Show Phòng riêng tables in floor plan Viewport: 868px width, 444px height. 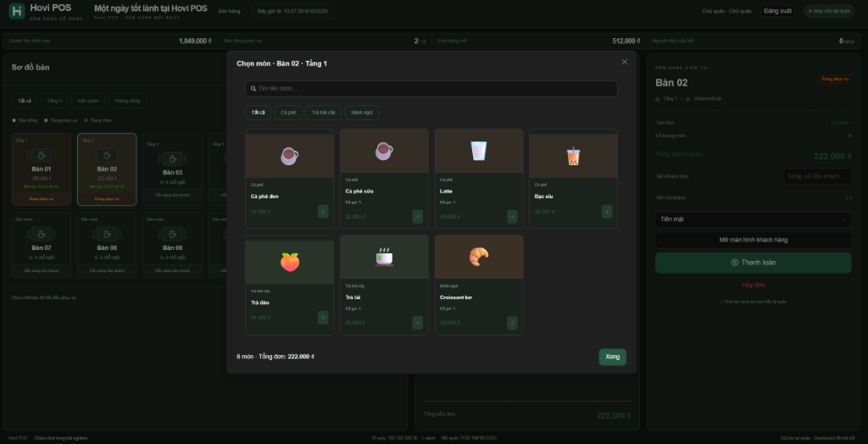127,101
